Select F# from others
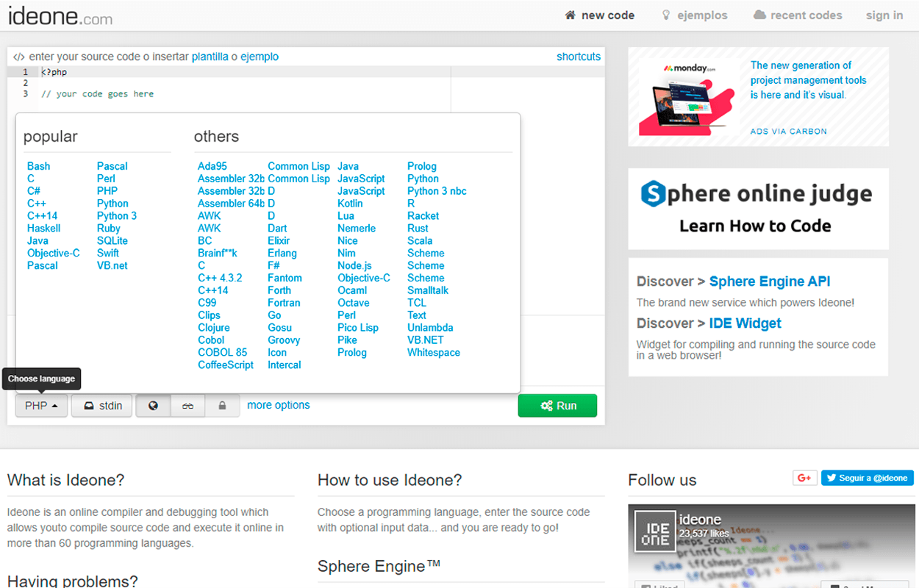The height and width of the screenshot is (588, 919). [x=273, y=265]
